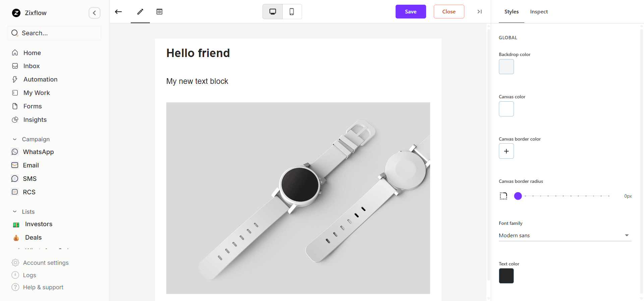Collapse the Lists section
The width and height of the screenshot is (644, 301).
click(x=15, y=212)
